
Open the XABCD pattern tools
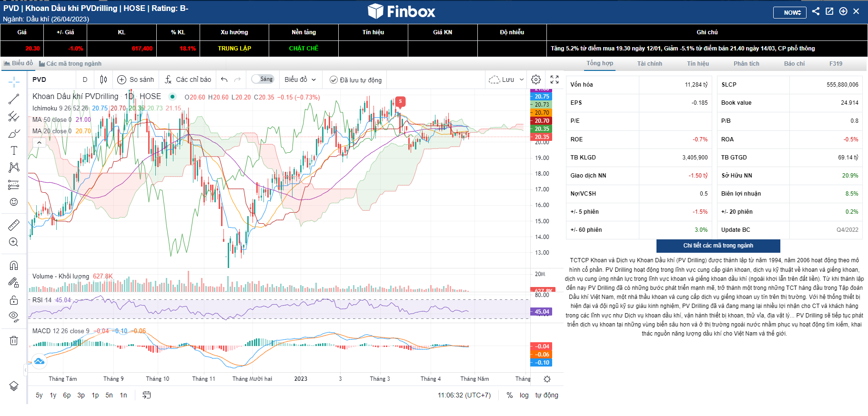tap(14, 167)
